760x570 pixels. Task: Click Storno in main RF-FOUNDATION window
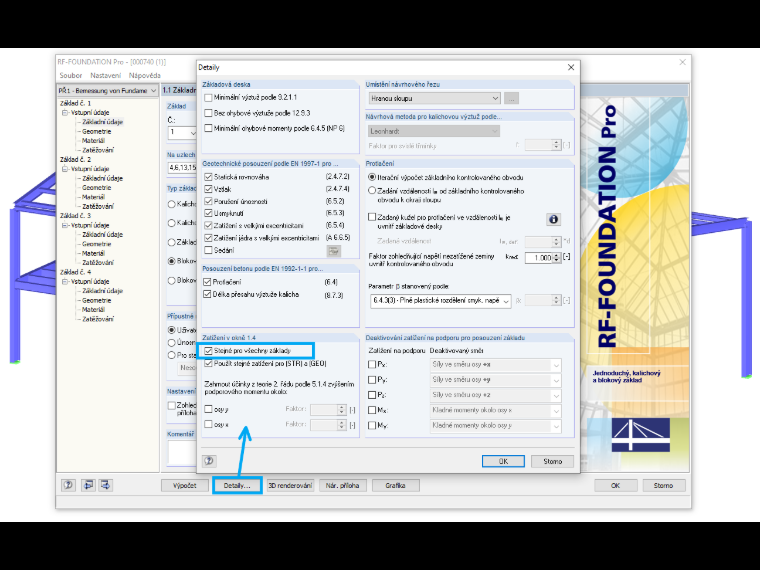(664, 485)
